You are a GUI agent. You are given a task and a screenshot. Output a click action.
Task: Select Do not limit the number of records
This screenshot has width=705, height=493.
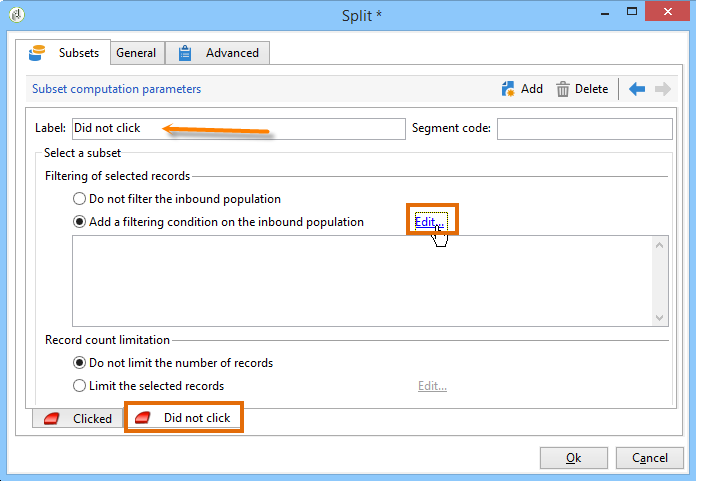pyautogui.click(x=79, y=363)
